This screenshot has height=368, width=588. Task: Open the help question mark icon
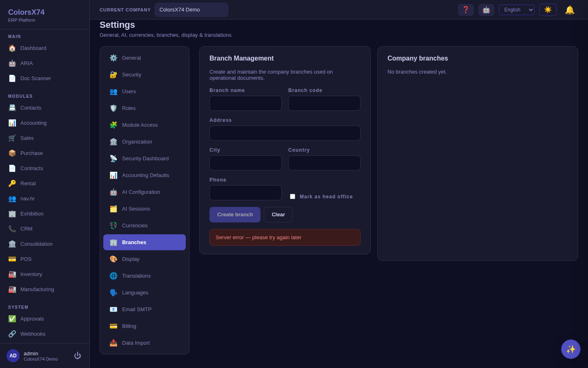(x=466, y=10)
